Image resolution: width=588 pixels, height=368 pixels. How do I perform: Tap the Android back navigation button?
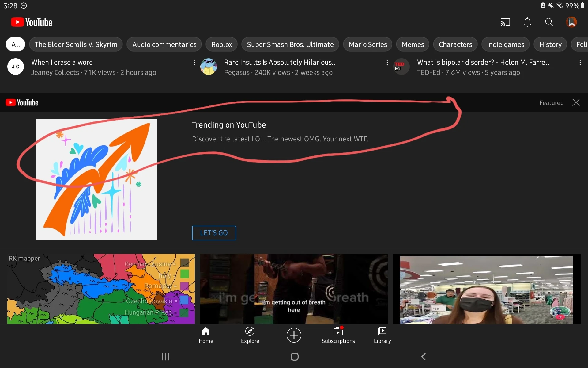click(424, 357)
